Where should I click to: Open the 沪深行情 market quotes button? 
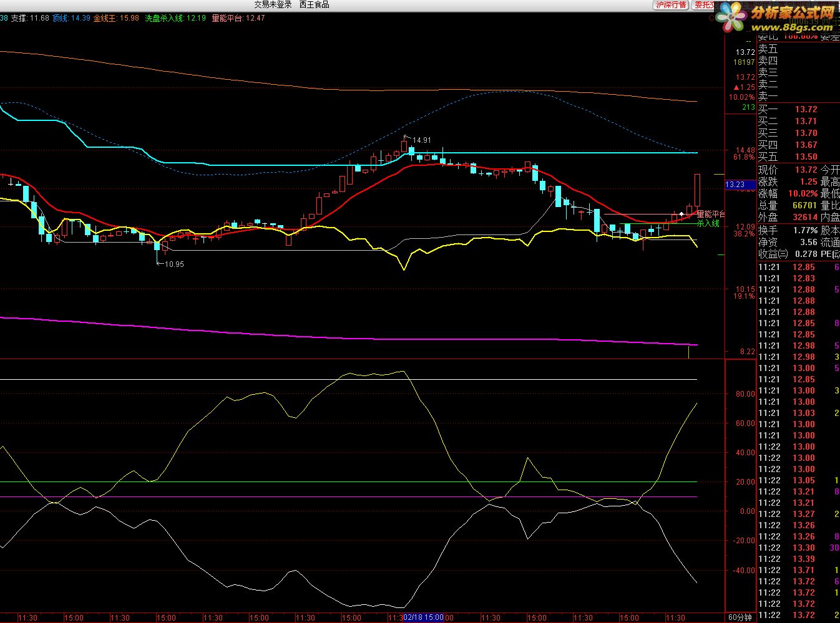(x=671, y=5)
